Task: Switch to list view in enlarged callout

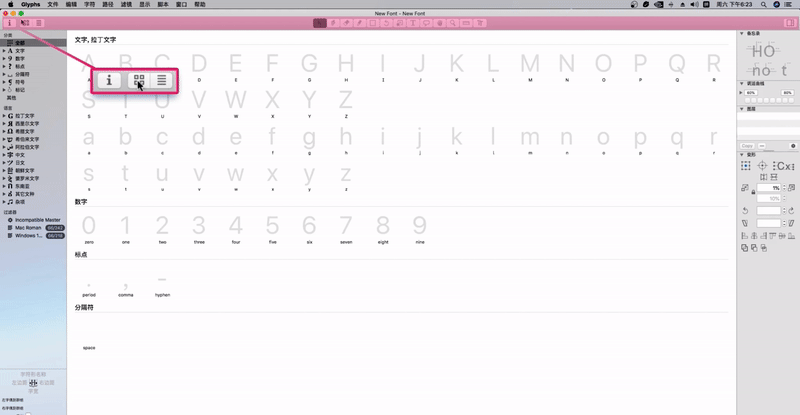Action: coord(161,81)
